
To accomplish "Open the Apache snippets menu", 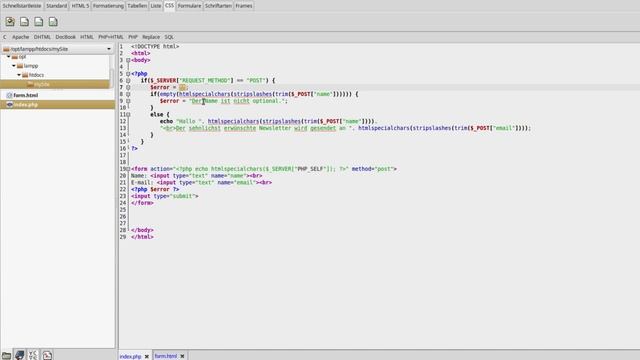I will [x=20, y=37].
